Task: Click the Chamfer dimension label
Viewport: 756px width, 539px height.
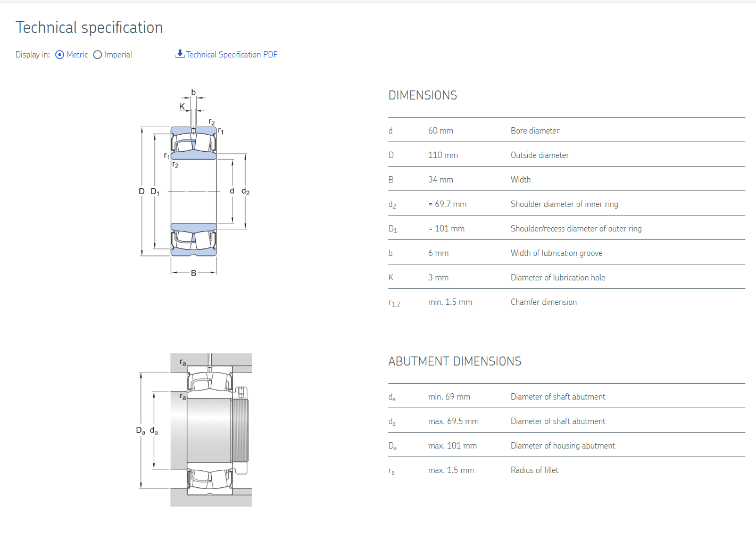Action: (544, 302)
